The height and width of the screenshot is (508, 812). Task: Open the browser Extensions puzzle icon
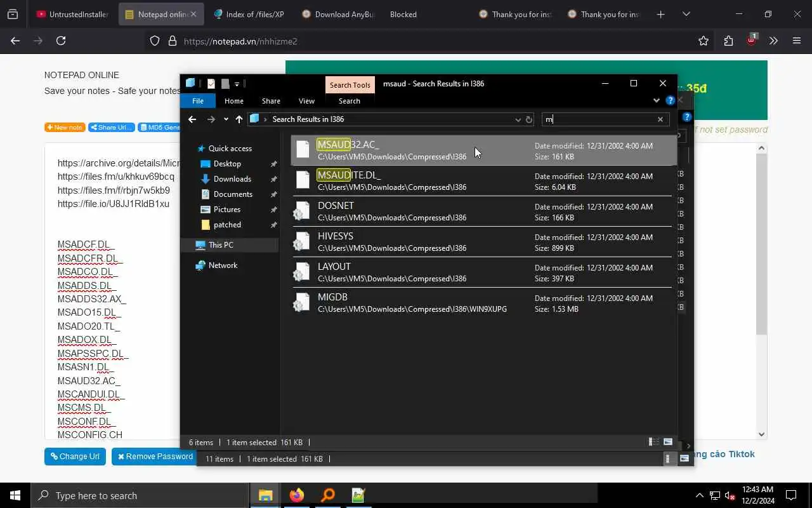[728, 41]
